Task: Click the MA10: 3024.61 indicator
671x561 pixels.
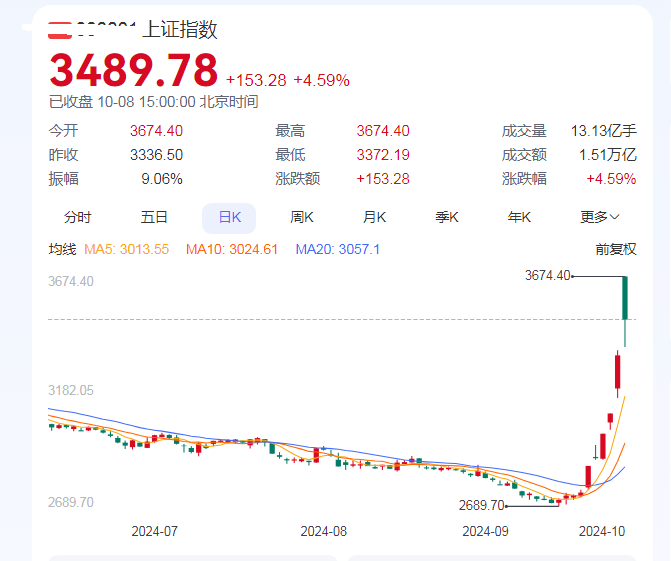Action: pos(232,249)
